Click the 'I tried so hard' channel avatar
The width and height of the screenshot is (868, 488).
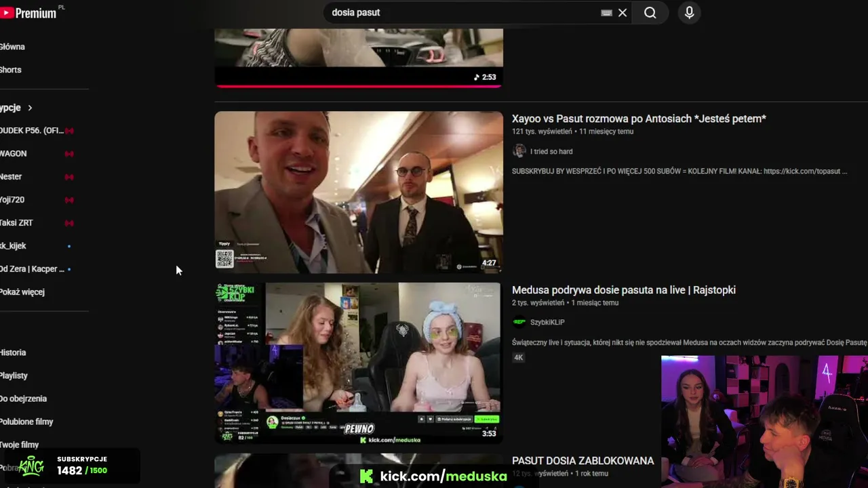519,150
